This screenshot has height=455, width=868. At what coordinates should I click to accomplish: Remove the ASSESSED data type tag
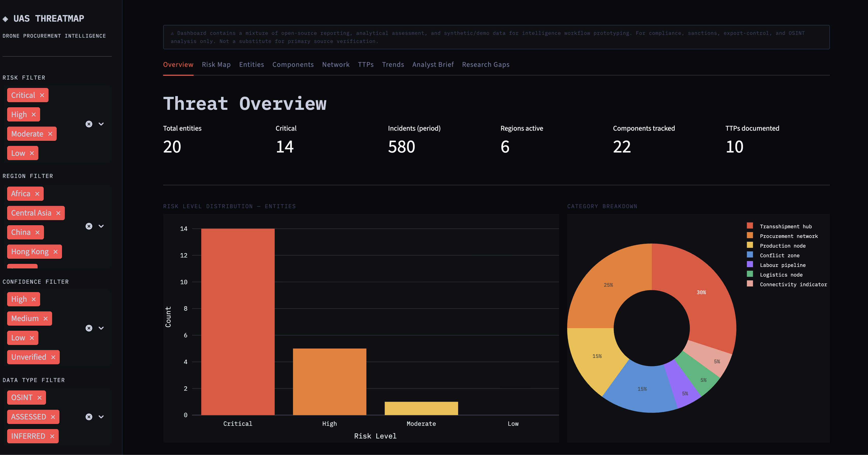tap(53, 417)
